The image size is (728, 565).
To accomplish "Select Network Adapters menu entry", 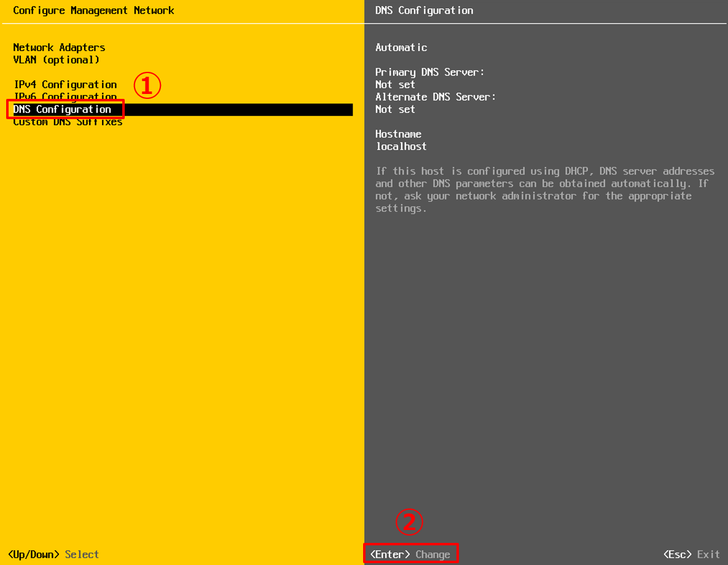I will (59, 47).
